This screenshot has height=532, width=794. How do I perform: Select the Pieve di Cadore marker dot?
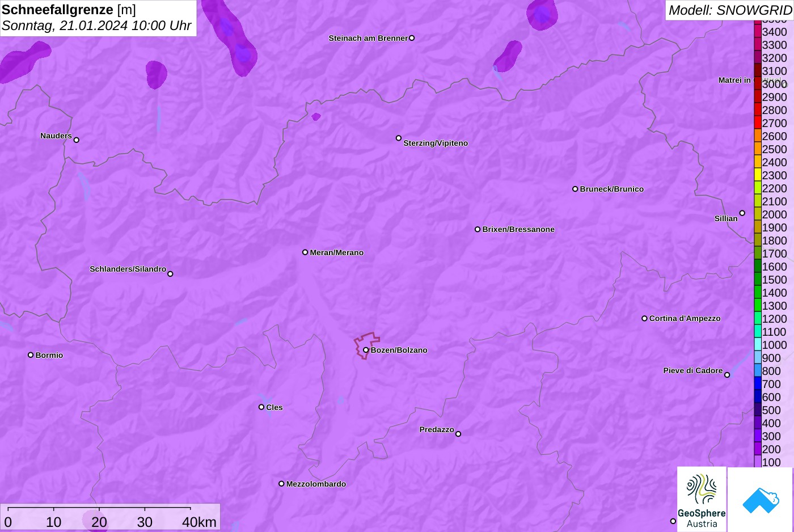pyautogui.click(x=727, y=375)
